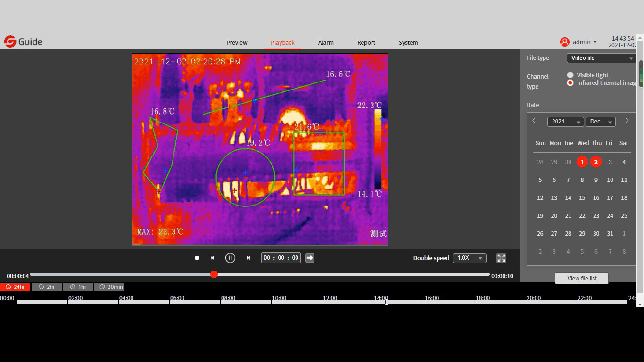Click the red playback progress handle
The height and width of the screenshot is (362, 644).
(214, 274)
